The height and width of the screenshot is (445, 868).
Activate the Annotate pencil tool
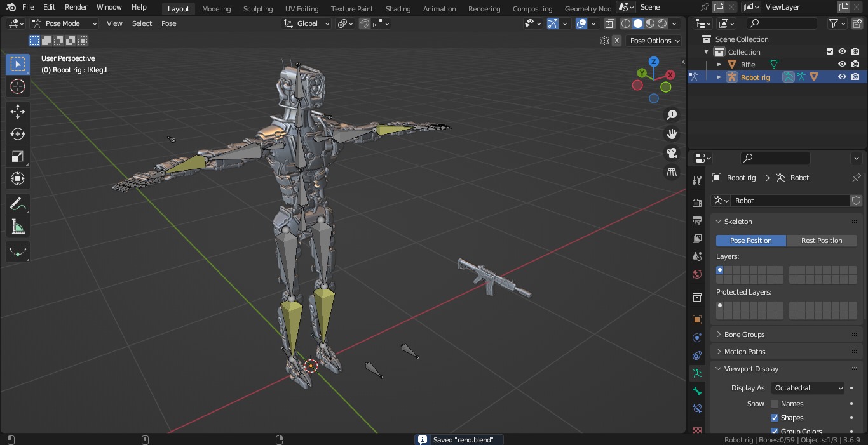(18, 204)
